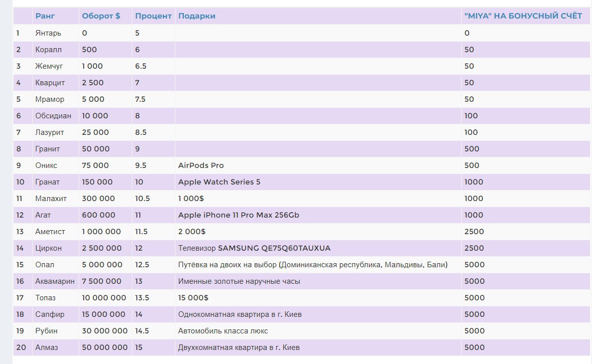Viewport: 592px width, 364px height.
Task: Click percent value '11.5'
Action: 141,232
